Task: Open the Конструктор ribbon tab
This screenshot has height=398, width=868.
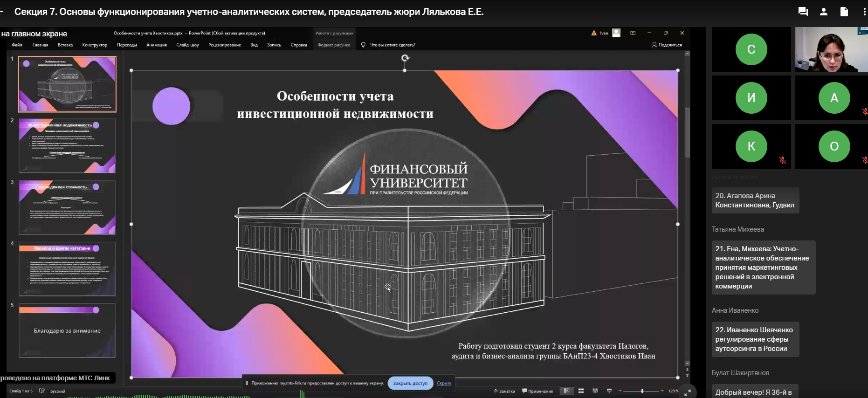Action: [x=95, y=45]
